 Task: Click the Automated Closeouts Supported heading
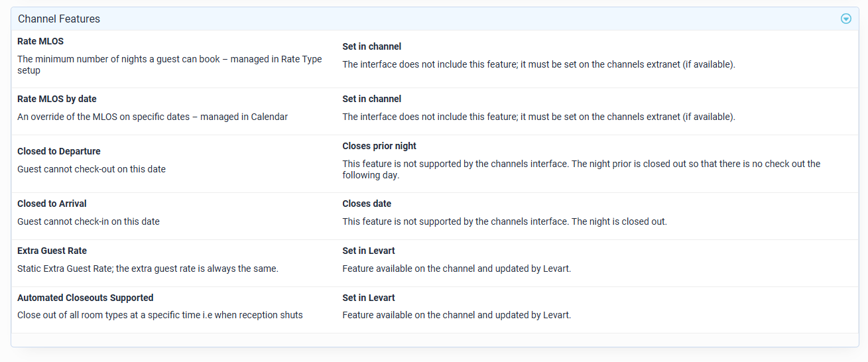pyautogui.click(x=86, y=298)
